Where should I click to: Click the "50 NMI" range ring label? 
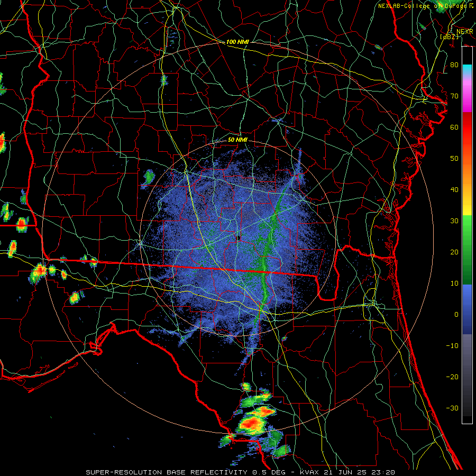[237, 140]
